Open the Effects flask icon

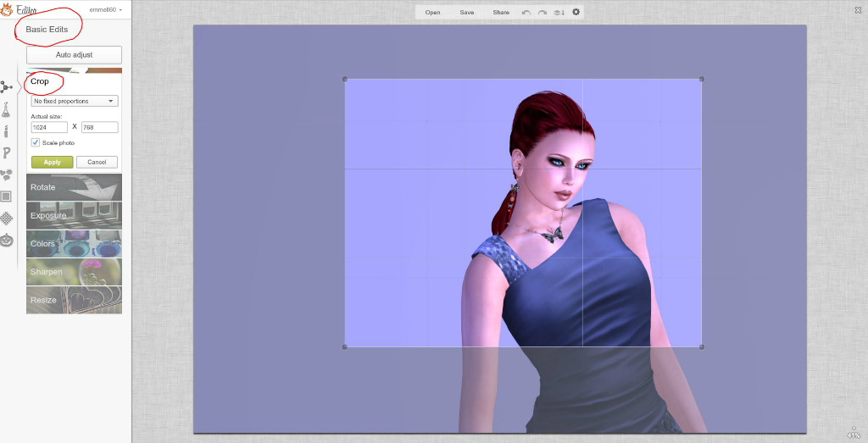(6, 109)
